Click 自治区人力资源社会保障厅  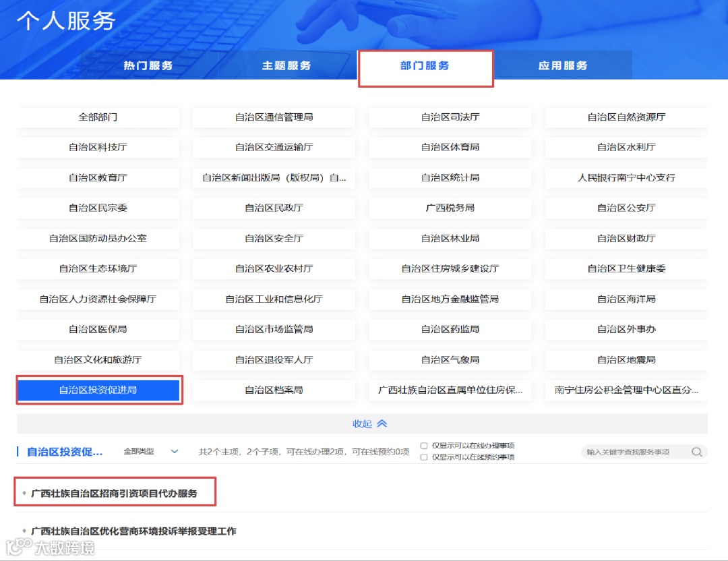[x=98, y=299]
